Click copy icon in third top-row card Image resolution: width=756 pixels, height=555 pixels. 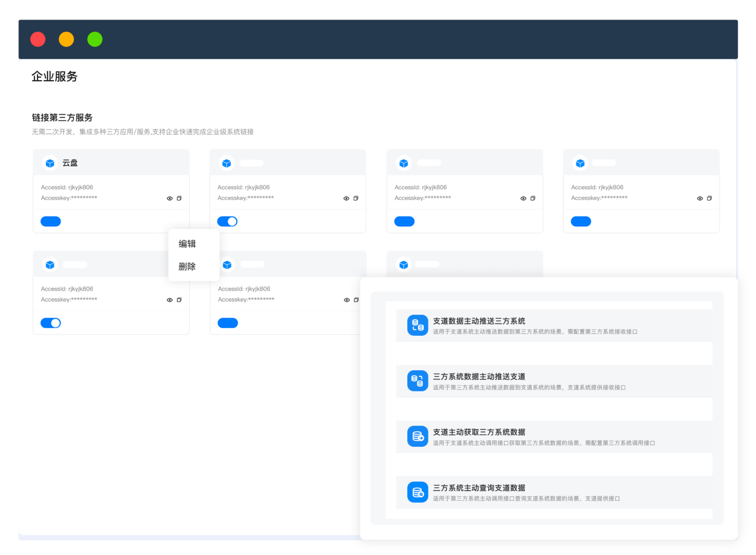[x=533, y=199]
